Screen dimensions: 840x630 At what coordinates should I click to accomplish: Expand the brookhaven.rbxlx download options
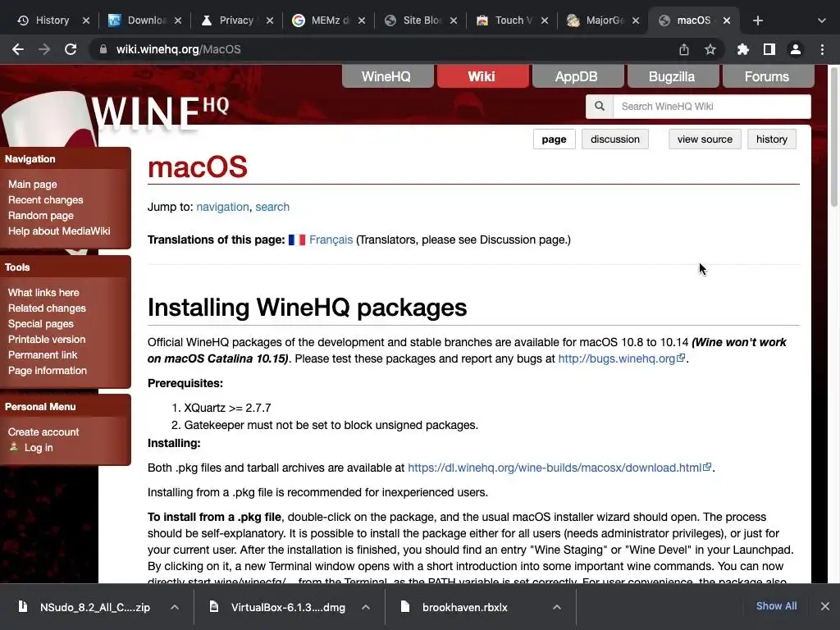[557, 607]
